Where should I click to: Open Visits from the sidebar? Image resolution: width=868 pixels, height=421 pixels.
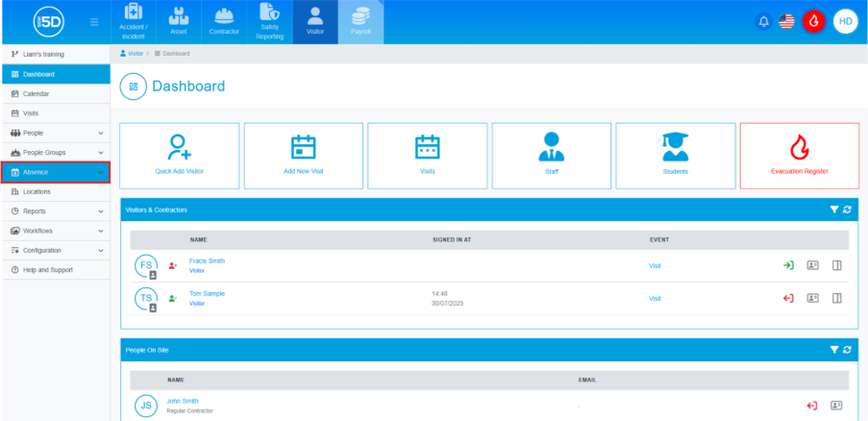[x=56, y=113]
